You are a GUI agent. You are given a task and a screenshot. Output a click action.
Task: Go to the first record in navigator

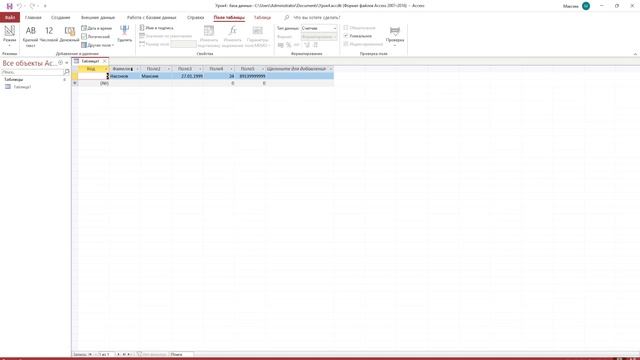pyautogui.click(x=90, y=355)
